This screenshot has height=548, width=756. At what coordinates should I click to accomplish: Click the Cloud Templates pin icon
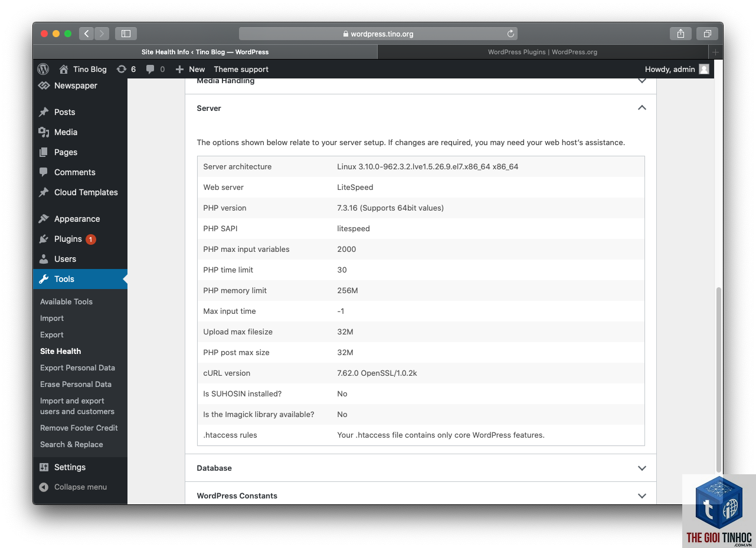click(44, 192)
